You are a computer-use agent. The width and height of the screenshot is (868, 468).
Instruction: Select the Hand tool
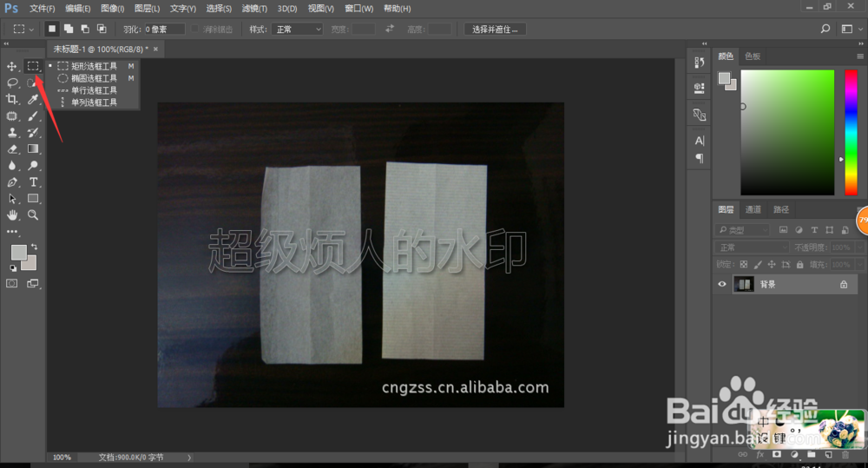[x=11, y=214]
